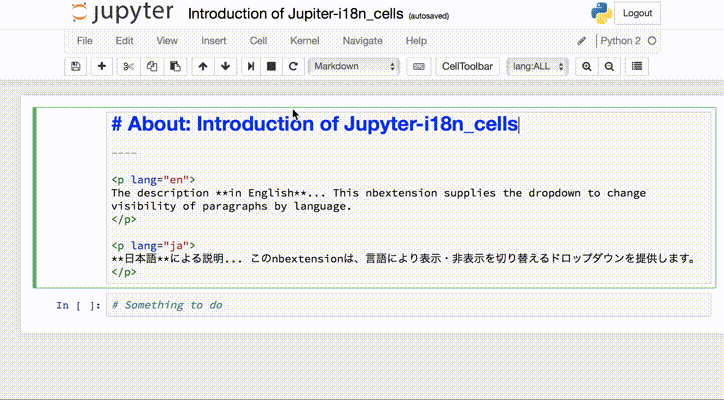Cut selected cell with scissors icon
724x400 pixels.
[128, 67]
